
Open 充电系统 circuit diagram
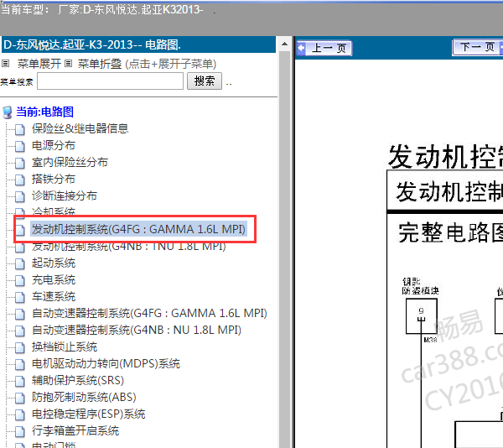point(54,280)
